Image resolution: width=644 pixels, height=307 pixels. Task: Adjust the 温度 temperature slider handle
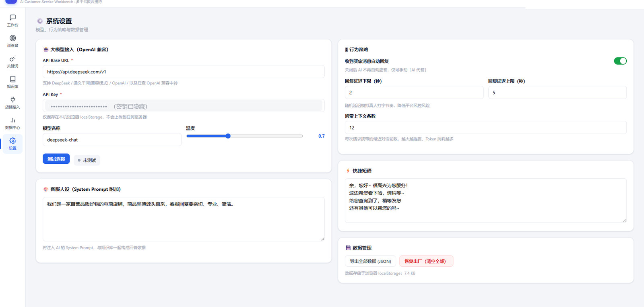coord(228,136)
